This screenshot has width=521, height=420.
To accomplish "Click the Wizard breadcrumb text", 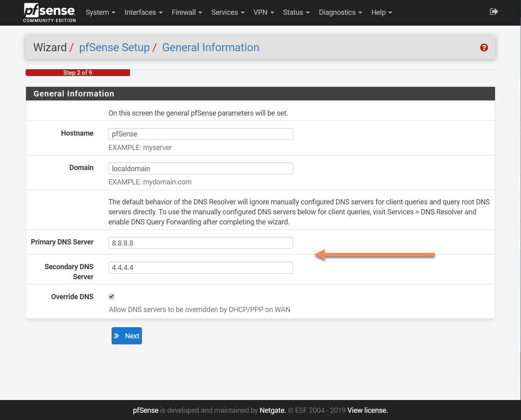I will click(x=50, y=47).
